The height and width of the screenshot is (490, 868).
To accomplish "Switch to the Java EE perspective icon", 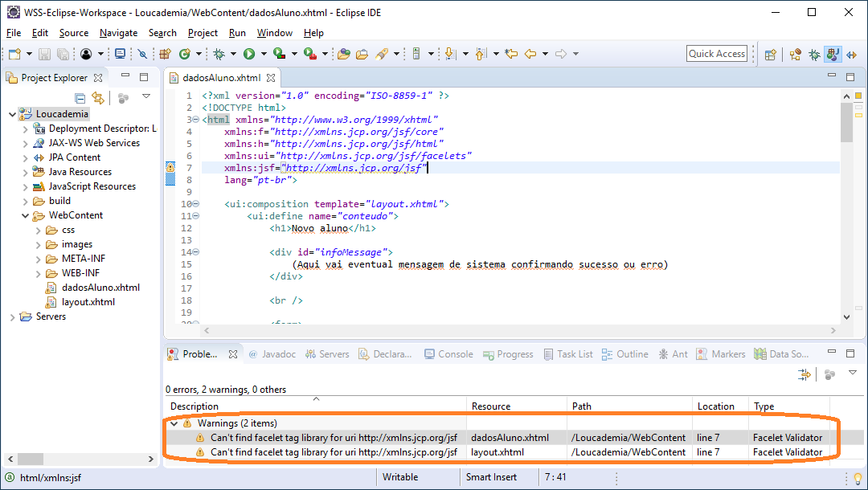I will click(x=833, y=54).
